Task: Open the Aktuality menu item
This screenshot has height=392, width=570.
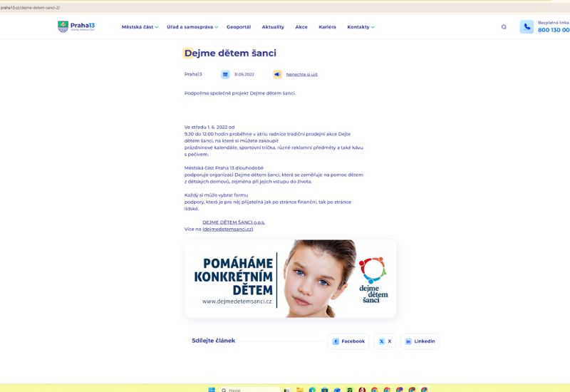Action: coord(273,27)
